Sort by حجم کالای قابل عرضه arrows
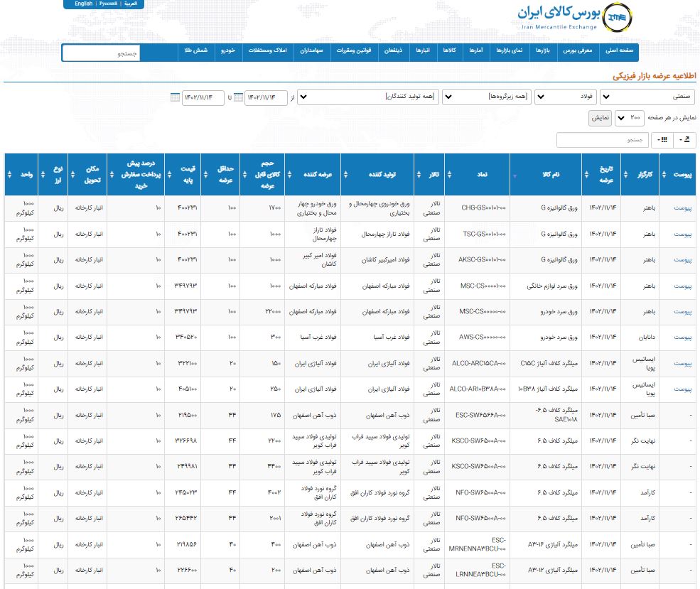 (x=244, y=175)
